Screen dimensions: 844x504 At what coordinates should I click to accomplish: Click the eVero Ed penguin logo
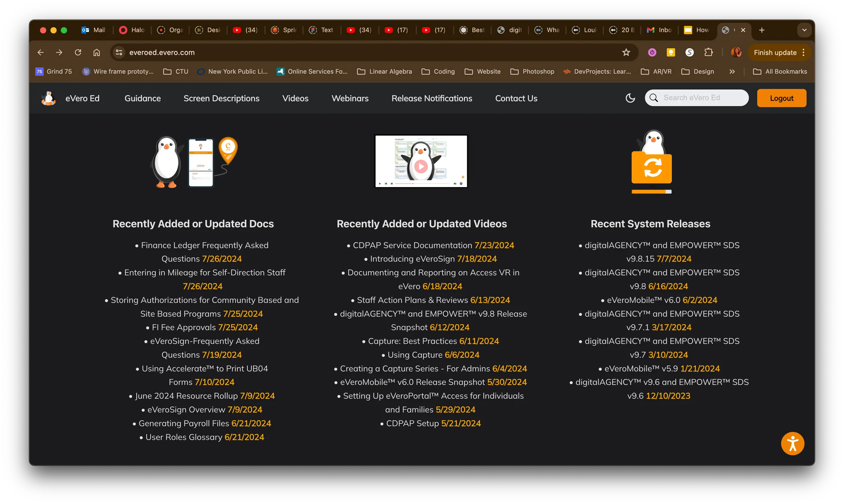pos(49,98)
